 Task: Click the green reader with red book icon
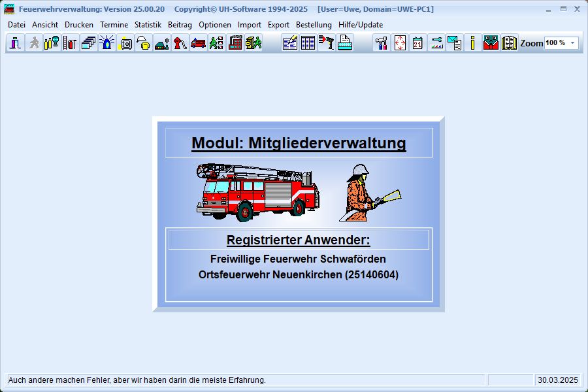click(491, 42)
